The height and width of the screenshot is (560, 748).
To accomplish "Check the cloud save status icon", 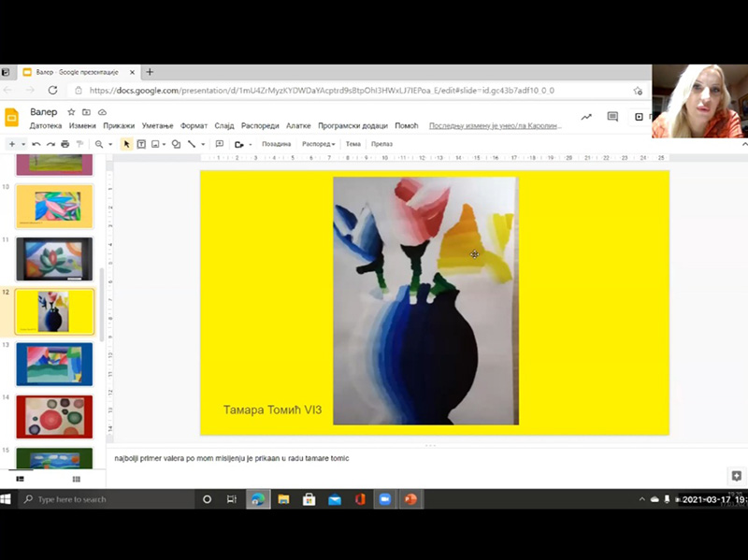I will [102, 112].
